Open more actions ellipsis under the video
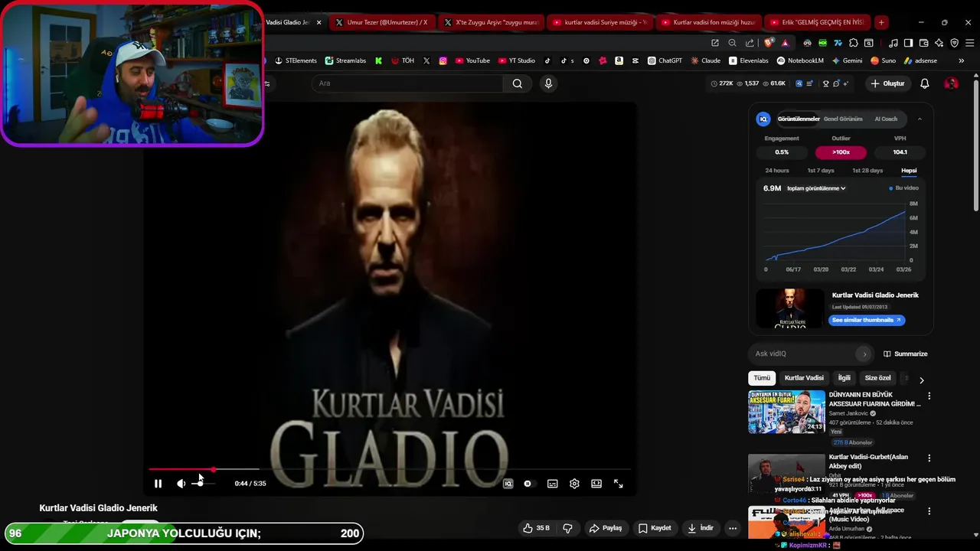The height and width of the screenshot is (551, 980). pyautogui.click(x=733, y=528)
